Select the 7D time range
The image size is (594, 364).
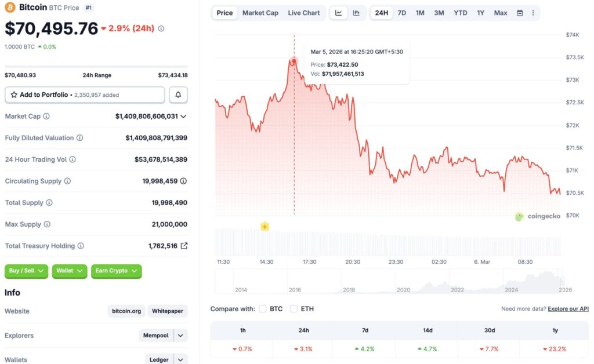[401, 13]
